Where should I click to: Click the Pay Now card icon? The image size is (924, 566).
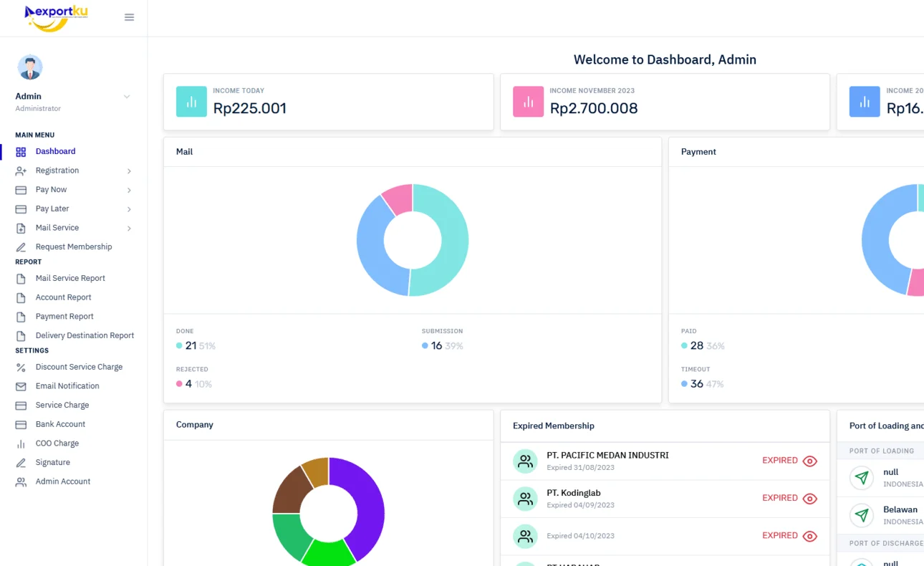coord(21,190)
